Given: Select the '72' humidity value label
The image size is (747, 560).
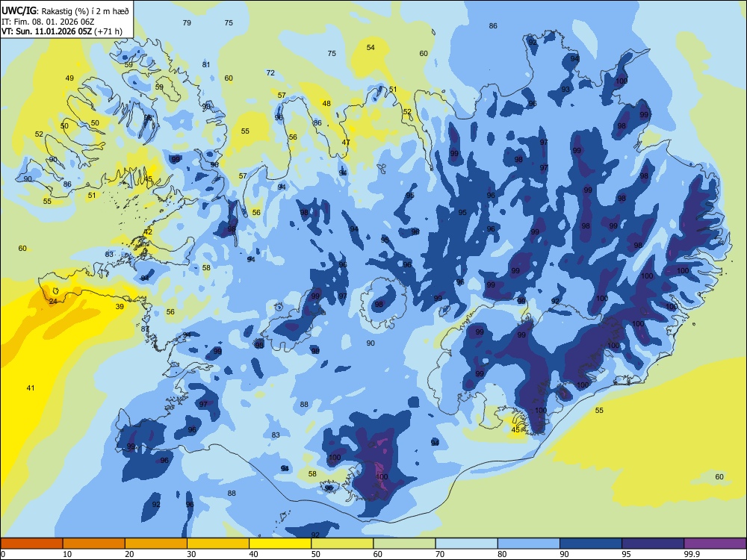Looking at the screenshot, I should (x=270, y=73).
